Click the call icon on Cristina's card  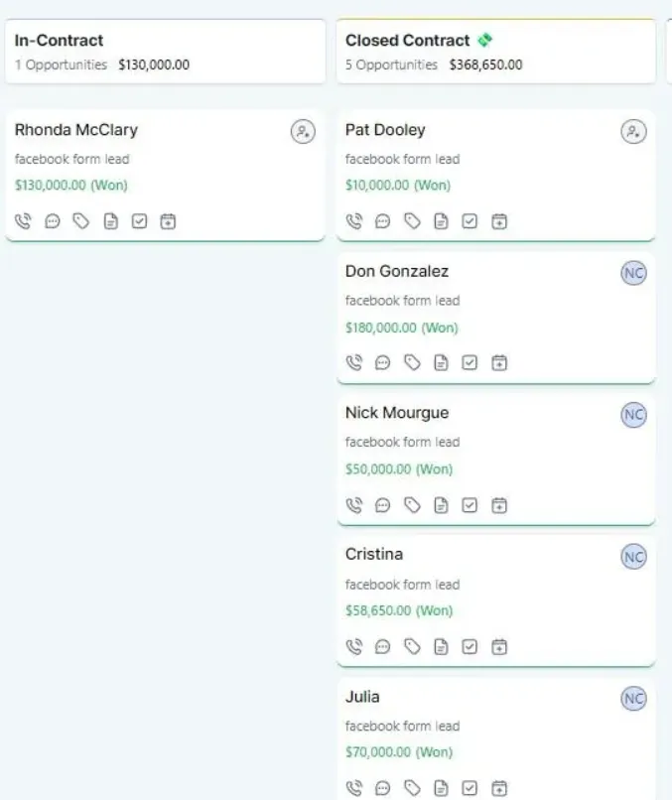point(354,647)
